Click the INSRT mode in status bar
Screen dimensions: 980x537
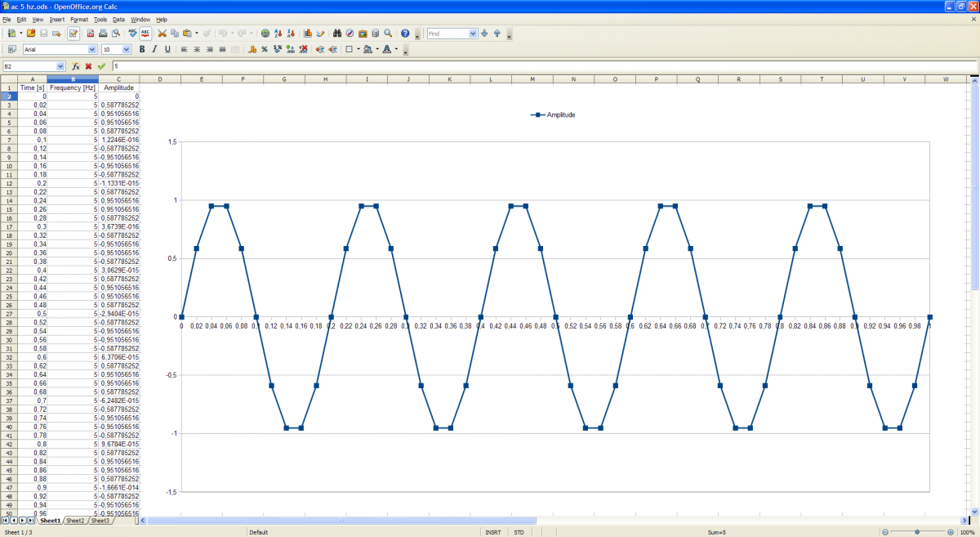pos(493,532)
